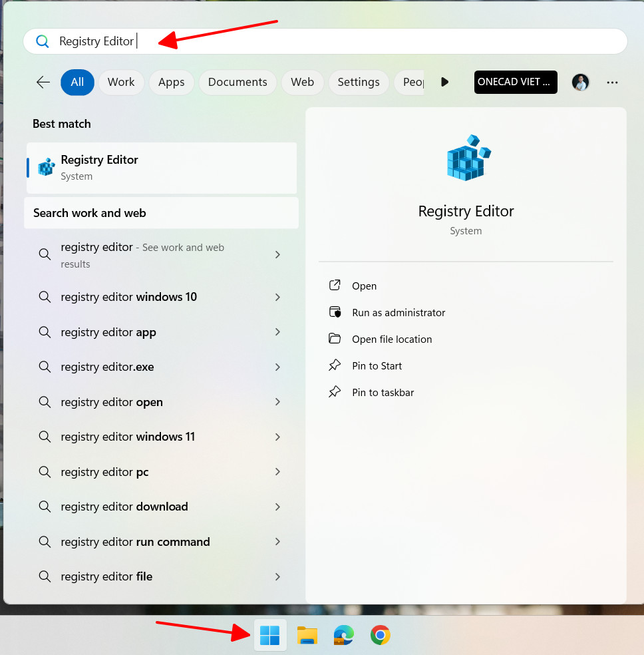This screenshot has width=644, height=655.
Task: Click the Search work and web heading
Action: coord(89,213)
